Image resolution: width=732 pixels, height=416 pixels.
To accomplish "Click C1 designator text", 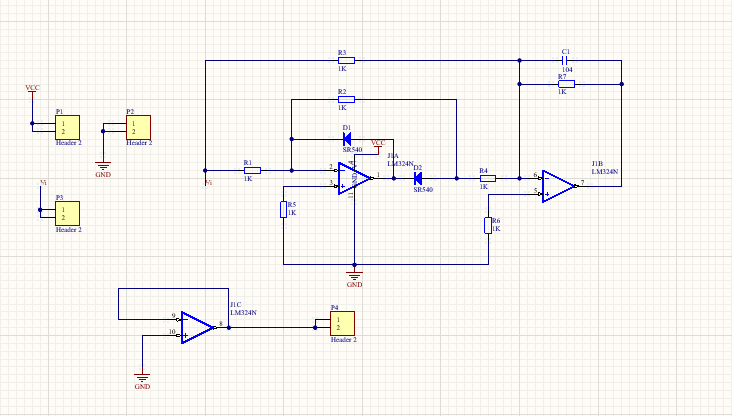I will click(x=566, y=52).
